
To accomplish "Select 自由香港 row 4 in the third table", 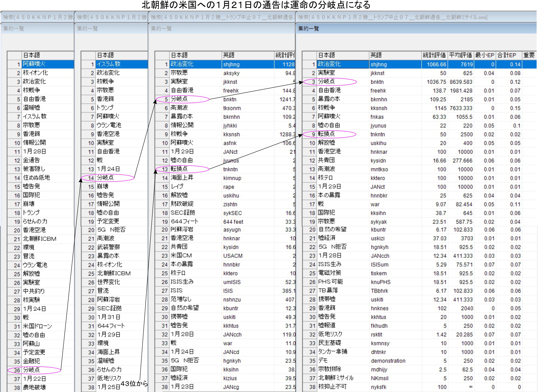I will (x=182, y=90).
